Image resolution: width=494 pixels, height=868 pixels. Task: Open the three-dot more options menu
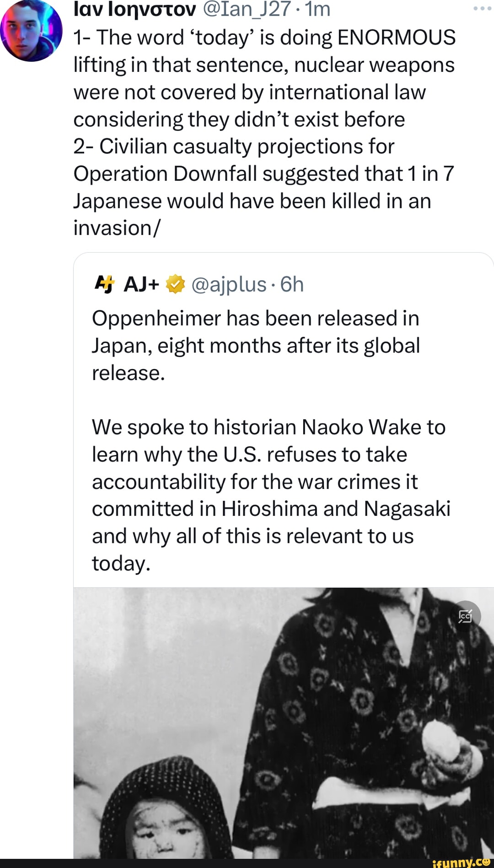coord(482,9)
